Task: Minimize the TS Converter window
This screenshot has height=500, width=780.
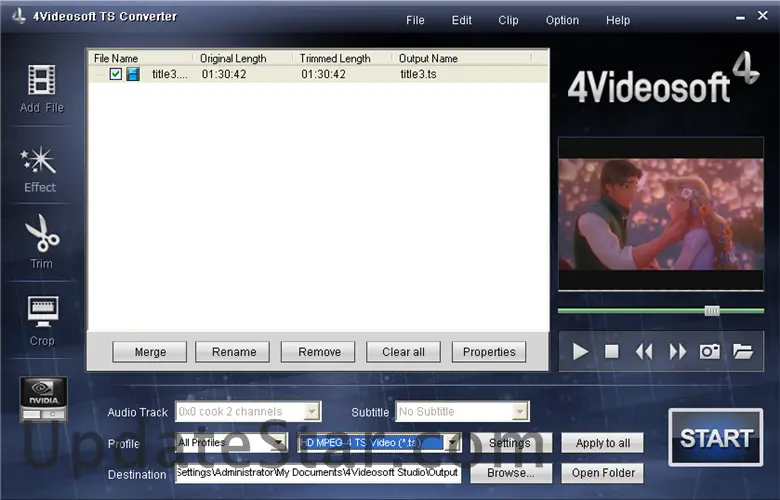Action: pyautogui.click(x=740, y=17)
